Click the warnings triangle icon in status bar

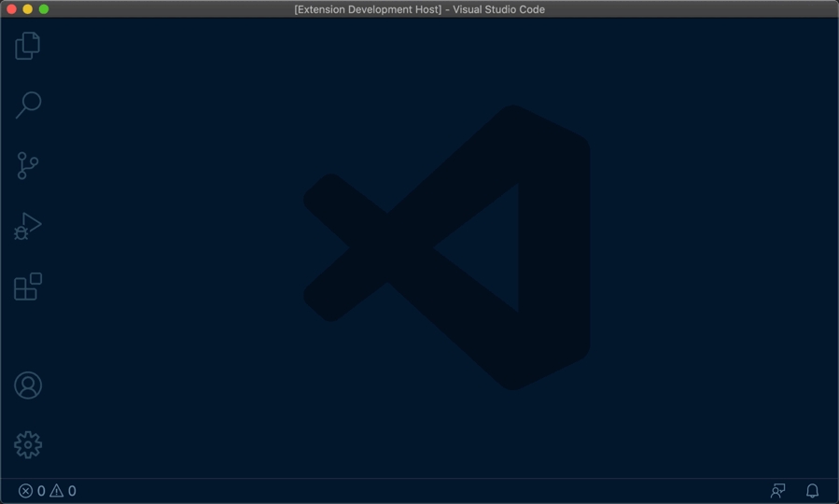(57, 491)
